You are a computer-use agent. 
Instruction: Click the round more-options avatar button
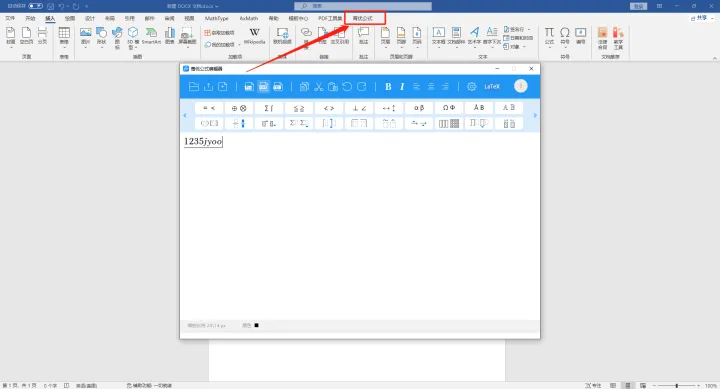521,86
